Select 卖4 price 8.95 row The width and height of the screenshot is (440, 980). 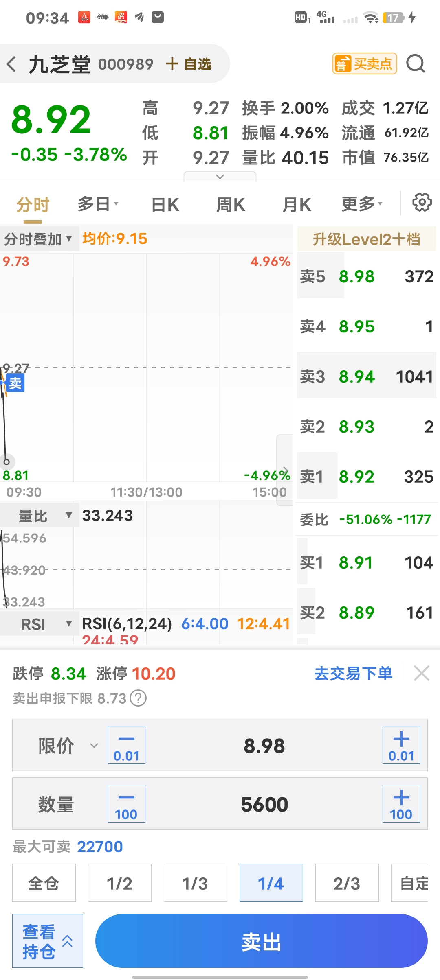[366, 327]
